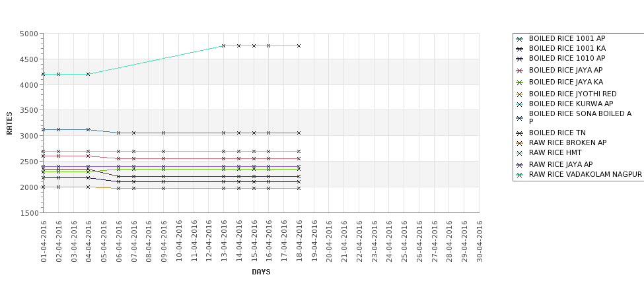
Task: Select the 3050 line point at 06-04-2016
Action: (x=118, y=133)
